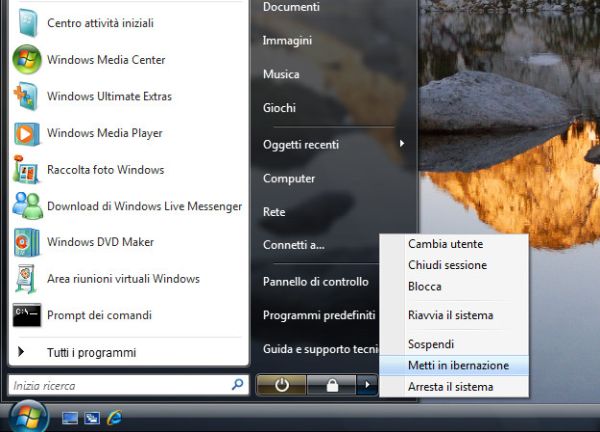
Task: Click the Inizia ricerca search field
Action: (129, 385)
